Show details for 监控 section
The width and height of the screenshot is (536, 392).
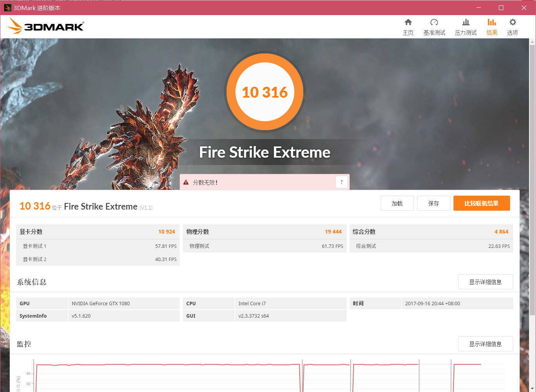[x=486, y=344]
